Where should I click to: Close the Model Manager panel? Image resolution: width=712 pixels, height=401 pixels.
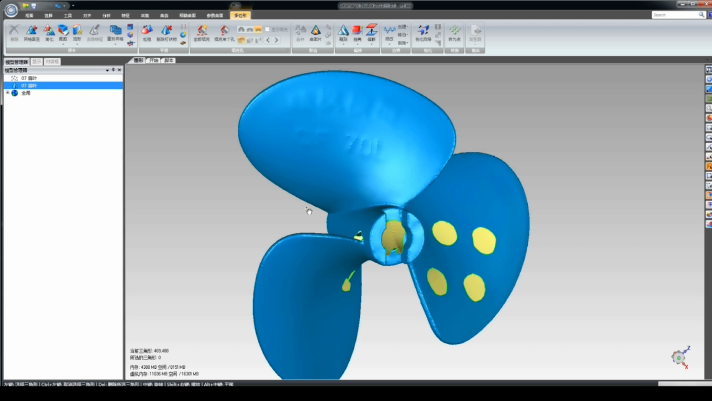119,70
